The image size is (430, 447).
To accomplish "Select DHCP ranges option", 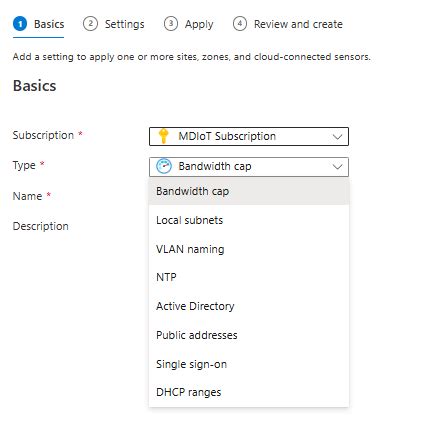I will [249, 392].
